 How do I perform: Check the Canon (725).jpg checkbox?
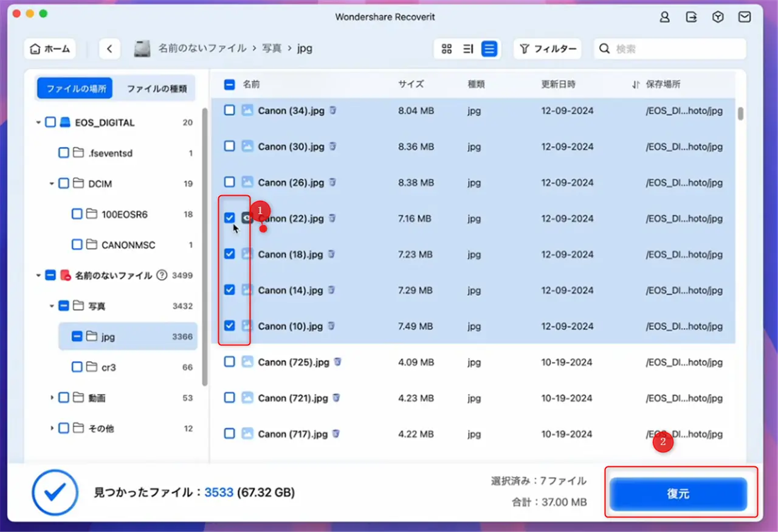click(x=229, y=362)
